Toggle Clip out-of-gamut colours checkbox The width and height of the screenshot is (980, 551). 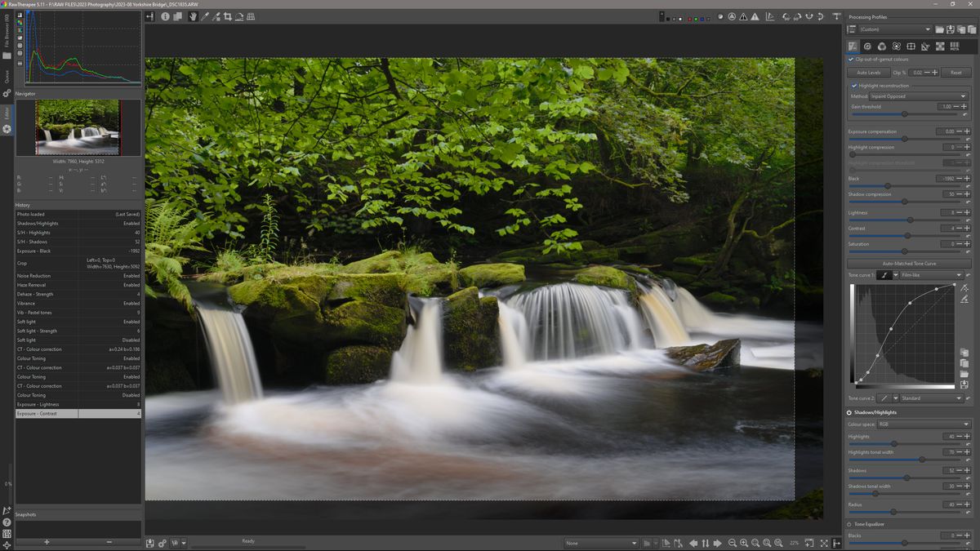850,59
